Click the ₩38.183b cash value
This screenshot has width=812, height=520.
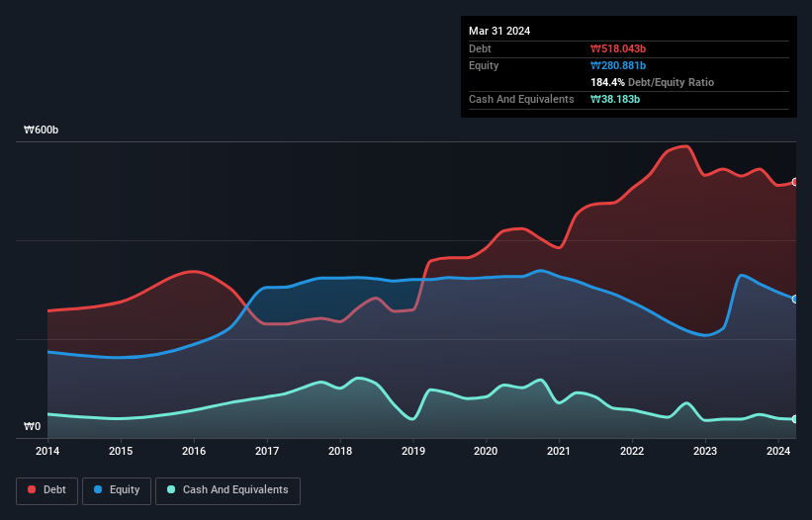pyautogui.click(x=615, y=99)
